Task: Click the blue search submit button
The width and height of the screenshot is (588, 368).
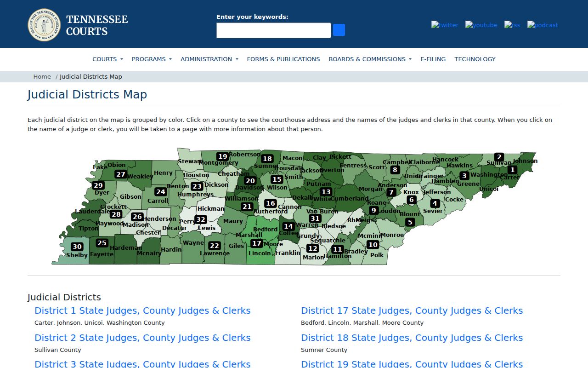Action: (339, 30)
